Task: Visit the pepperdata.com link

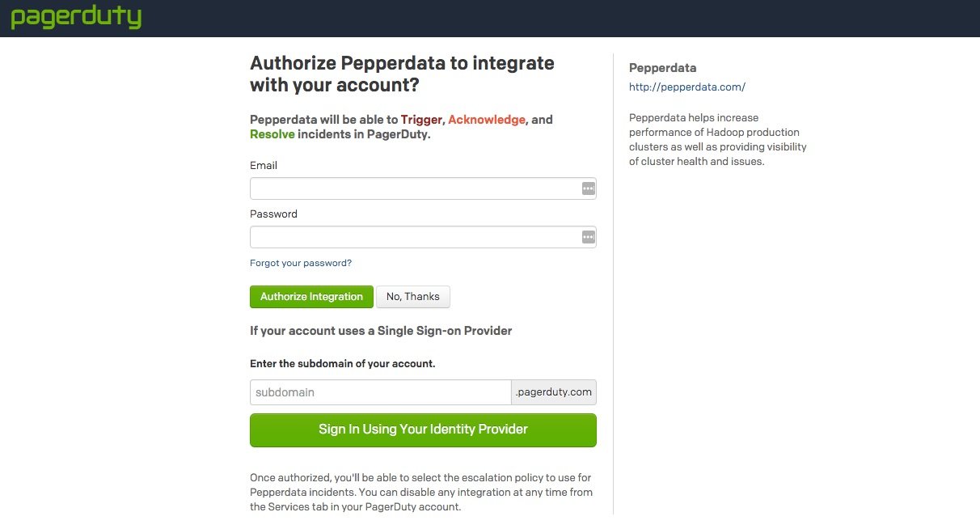Action: click(x=687, y=87)
